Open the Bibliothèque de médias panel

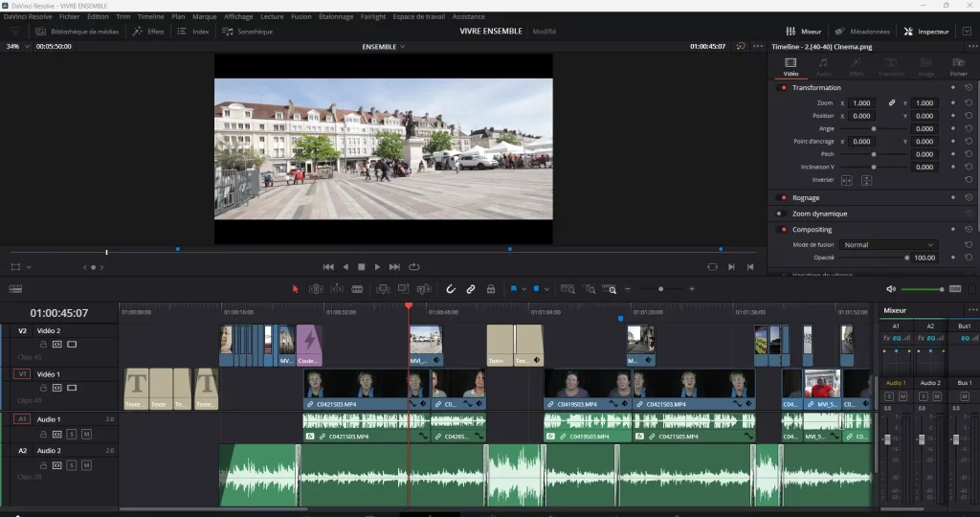pyautogui.click(x=77, y=32)
